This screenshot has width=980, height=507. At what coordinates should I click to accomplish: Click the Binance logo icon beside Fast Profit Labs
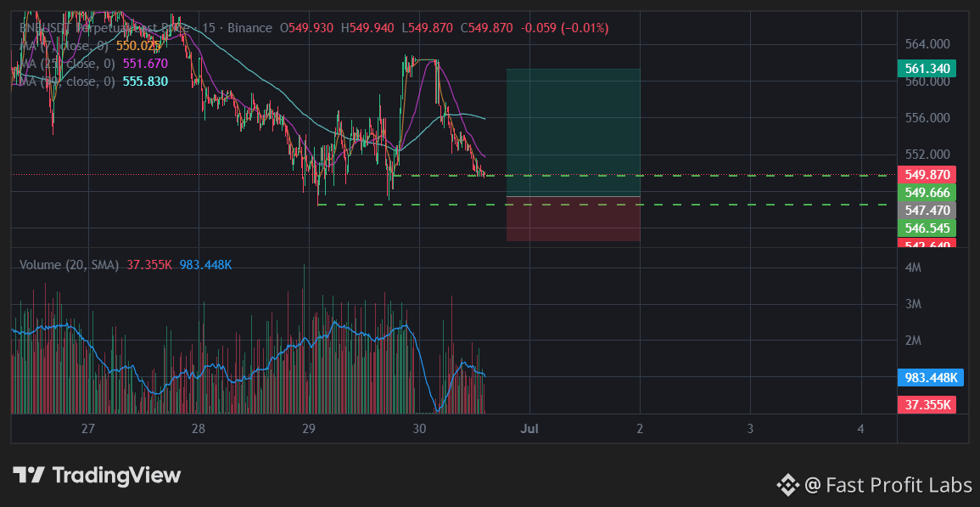click(787, 484)
